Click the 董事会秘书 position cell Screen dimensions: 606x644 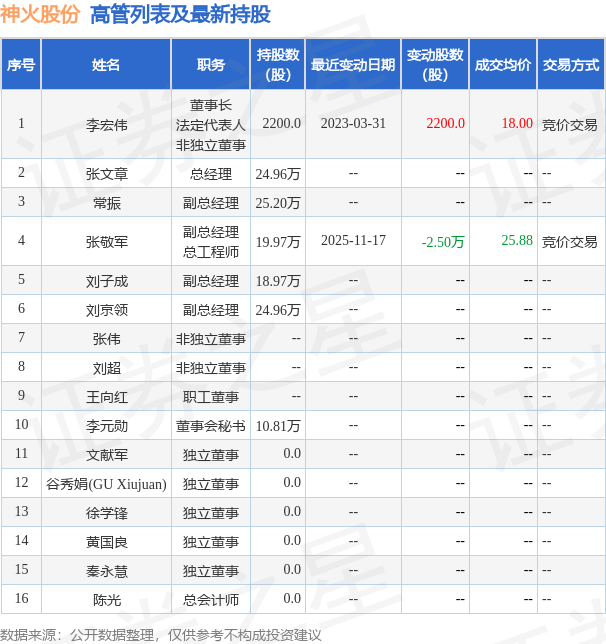coord(211,426)
